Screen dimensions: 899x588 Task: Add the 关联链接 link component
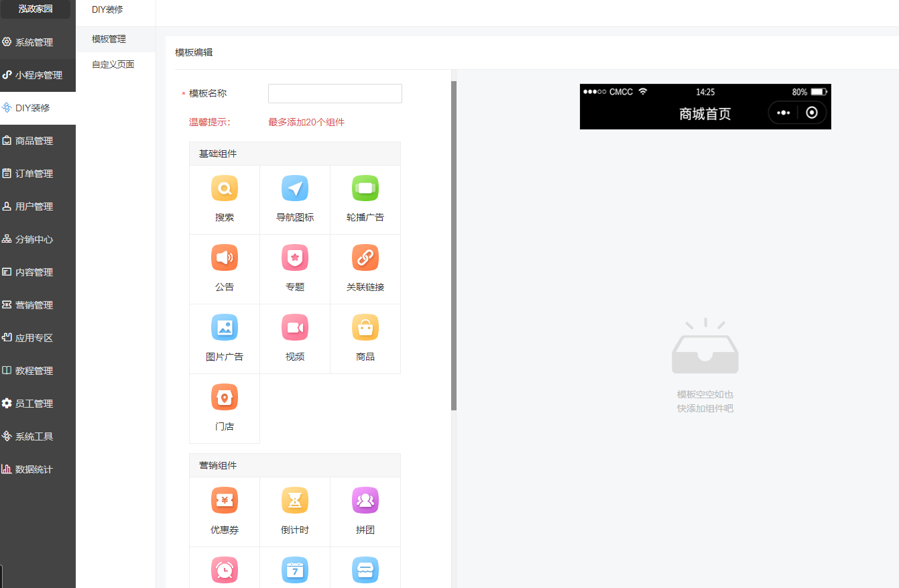click(x=365, y=268)
